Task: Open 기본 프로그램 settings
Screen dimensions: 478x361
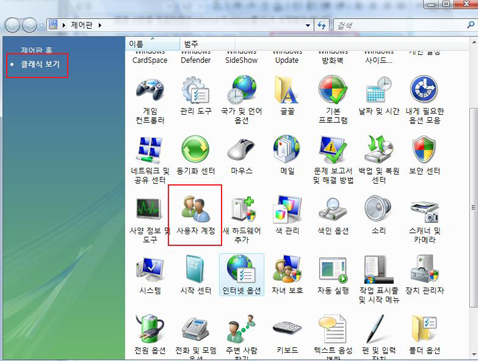Action: [x=333, y=100]
